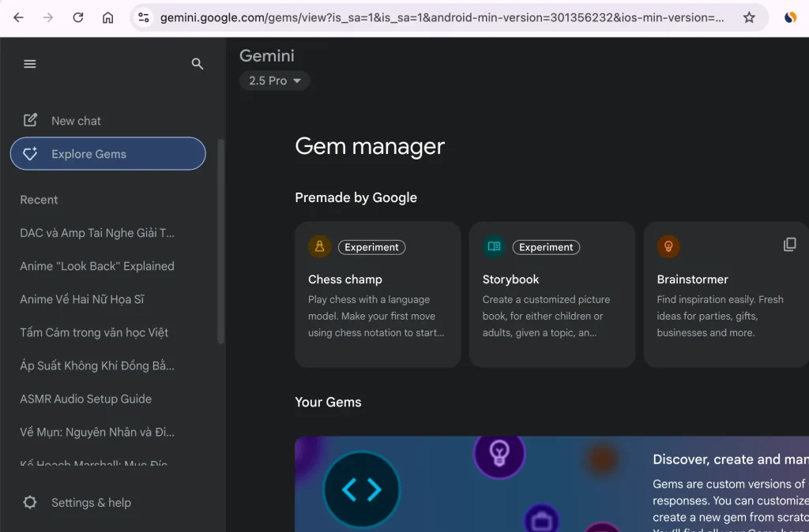The height and width of the screenshot is (532, 809).
Task: Open recent chat "Anime Về Hai Nữ Họa Sĩ"
Action: click(82, 299)
